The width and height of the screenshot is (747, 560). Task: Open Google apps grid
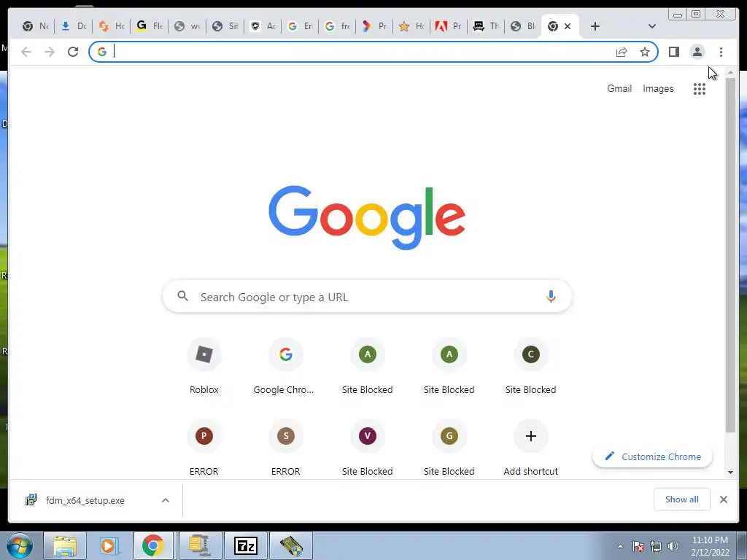[x=700, y=88]
